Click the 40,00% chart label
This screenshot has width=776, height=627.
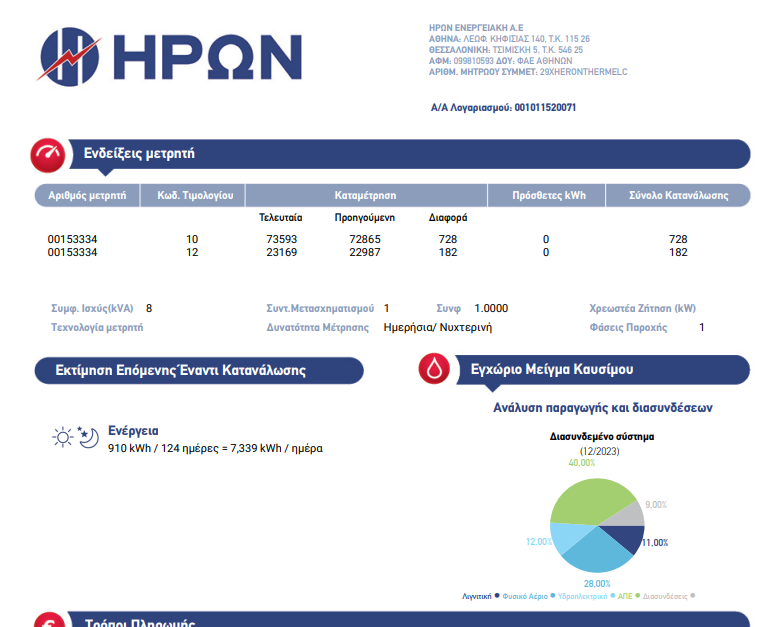click(582, 463)
